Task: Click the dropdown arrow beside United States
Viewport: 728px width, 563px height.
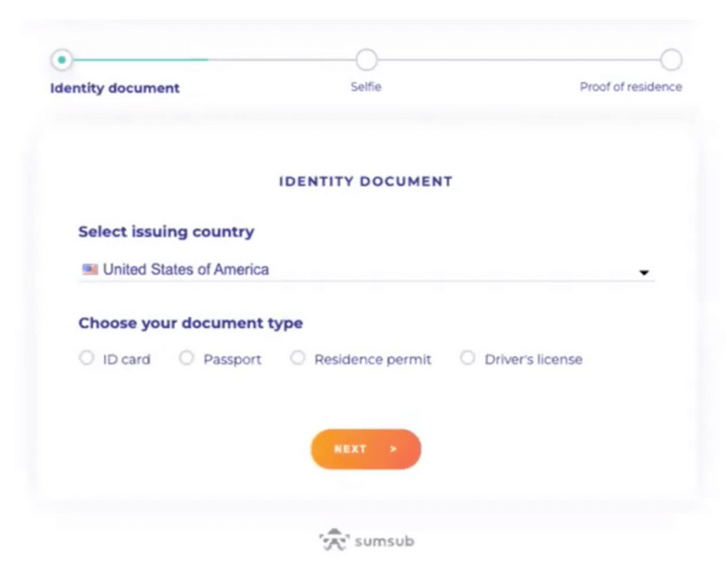Action: click(645, 272)
